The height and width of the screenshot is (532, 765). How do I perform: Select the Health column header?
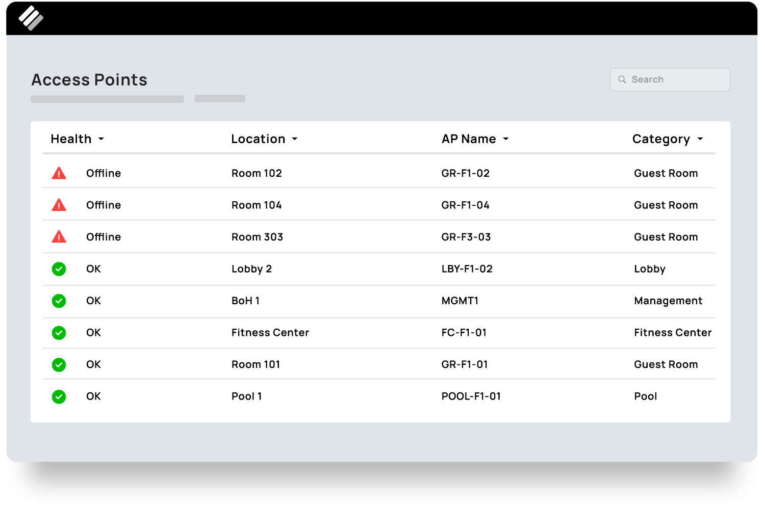click(71, 139)
